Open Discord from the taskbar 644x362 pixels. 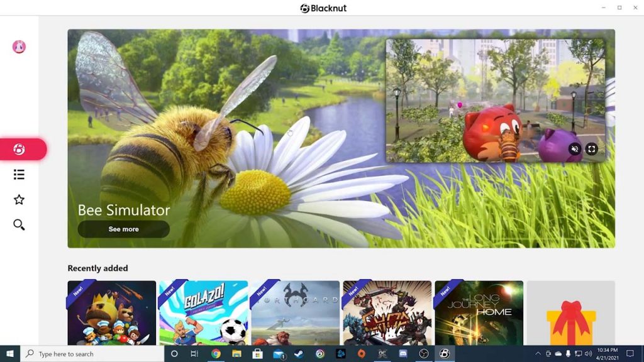[x=403, y=354]
